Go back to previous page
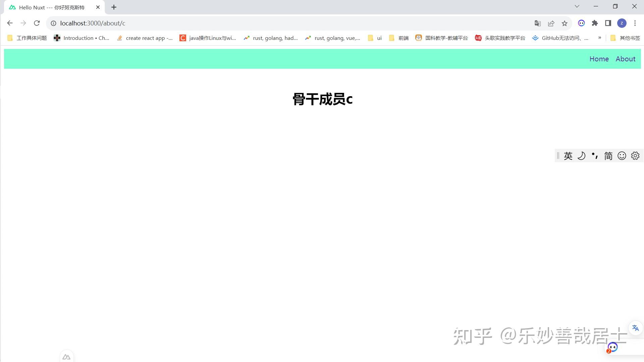Image resolution: width=644 pixels, height=362 pixels. (x=10, y=23)
